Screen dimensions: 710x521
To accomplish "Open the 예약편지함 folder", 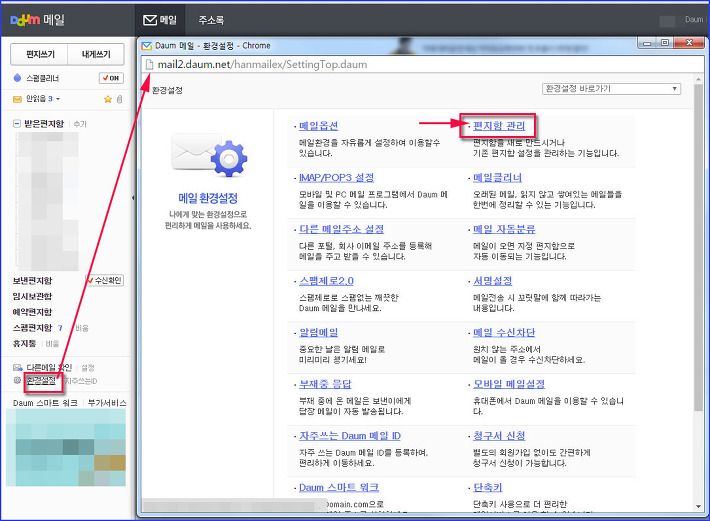I will (32, 312).
